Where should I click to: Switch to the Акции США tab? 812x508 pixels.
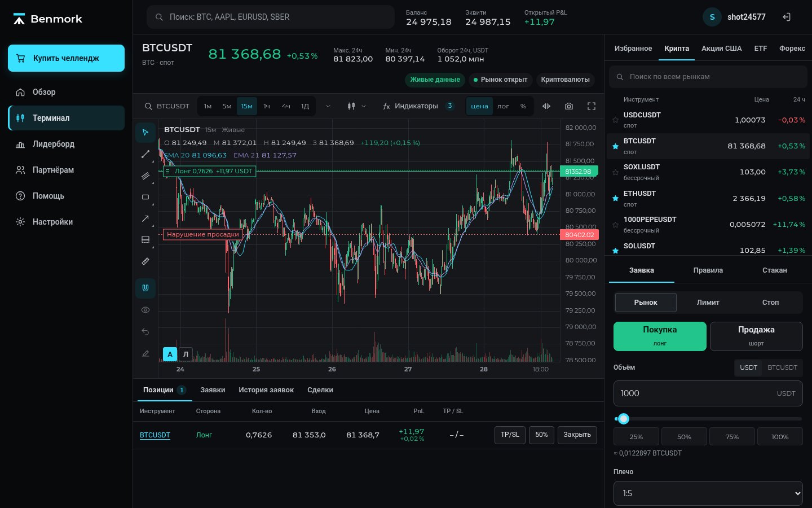(721, 49)
